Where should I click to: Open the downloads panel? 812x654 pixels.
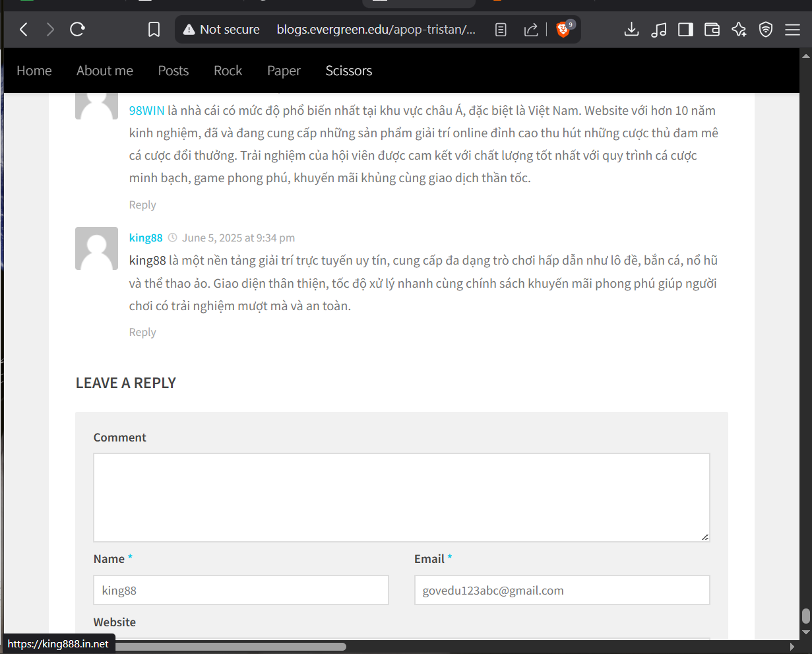pos(631,29)
